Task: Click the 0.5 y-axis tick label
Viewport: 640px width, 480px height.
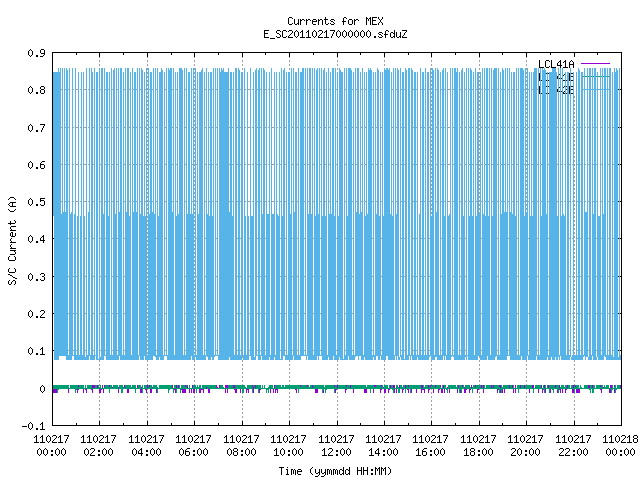Action: [36, 202]
